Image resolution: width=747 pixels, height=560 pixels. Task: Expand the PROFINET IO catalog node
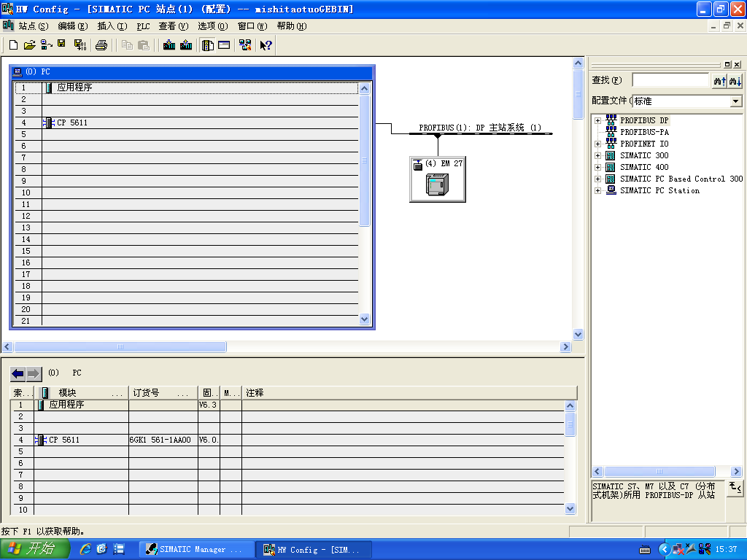tap(598, 144)
